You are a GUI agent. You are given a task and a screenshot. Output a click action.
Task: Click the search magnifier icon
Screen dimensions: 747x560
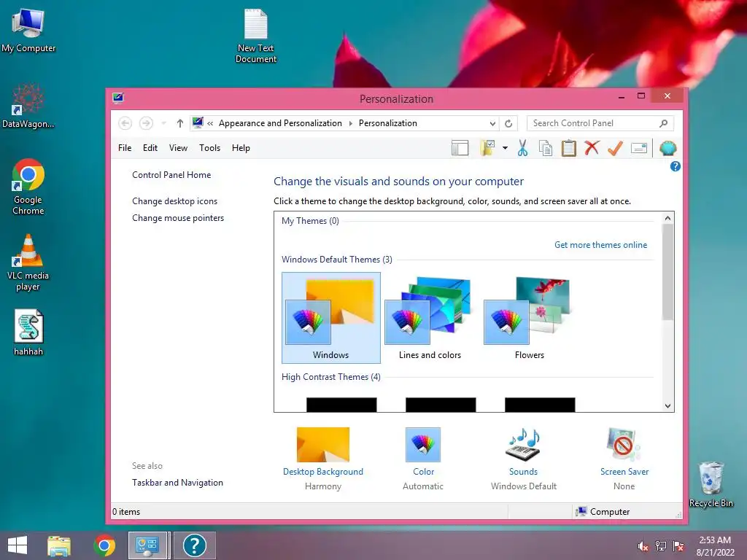tap(663, 123)
